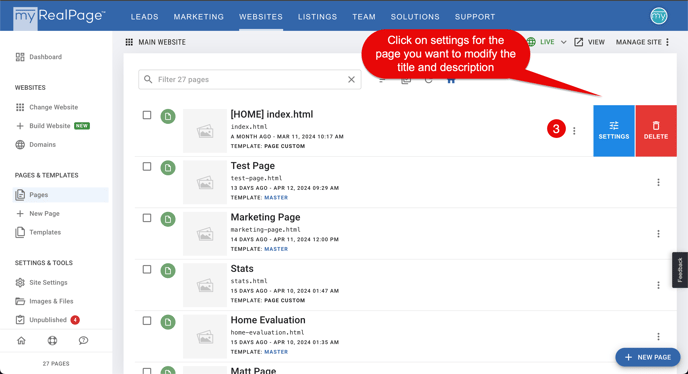Screen dimensions: 688x374
Task: Click the Stats page thumbnail
Action: click(205, 285)
